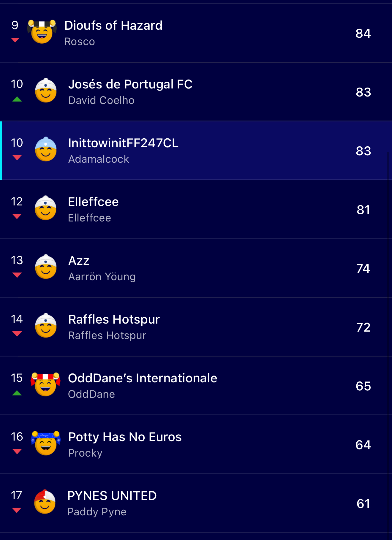Open the Dioufs of Hazard team

coord(113,26)
